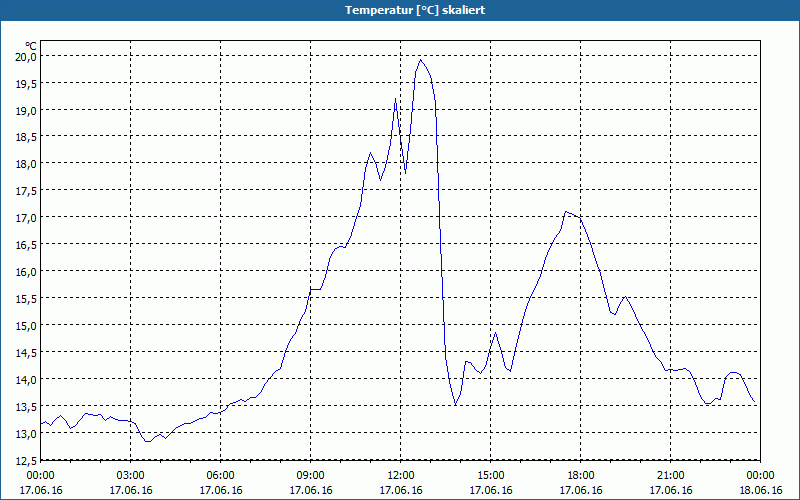Image resolution: width=800 pixels, height=500 pixels.
Task: Click the 06:00 time axis label
Action: pyautogui.click(x=220, y=476)
